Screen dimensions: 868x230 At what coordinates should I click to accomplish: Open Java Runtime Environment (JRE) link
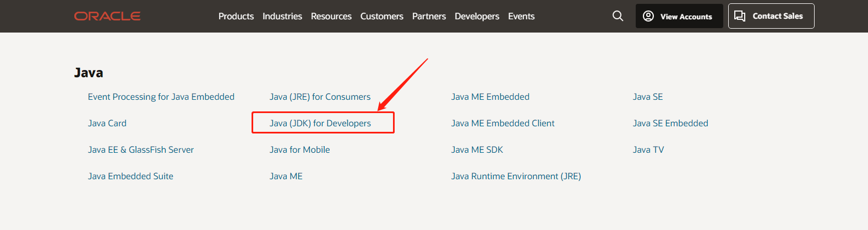pos(516,176)
